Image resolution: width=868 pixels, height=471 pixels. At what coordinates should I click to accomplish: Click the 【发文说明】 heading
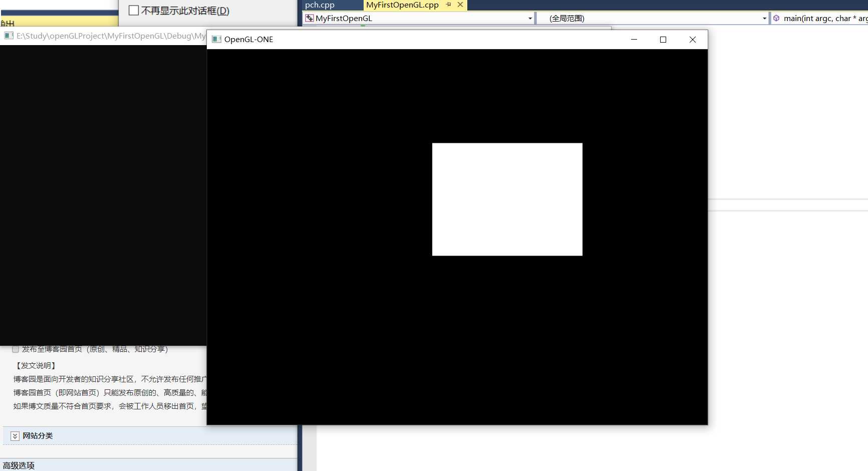click(36, 366)
